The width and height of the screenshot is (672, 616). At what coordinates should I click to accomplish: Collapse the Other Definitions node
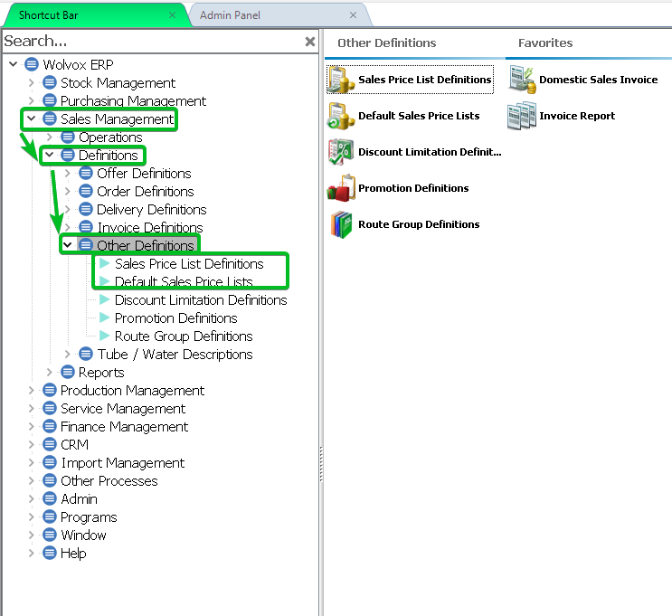(67, 245)
